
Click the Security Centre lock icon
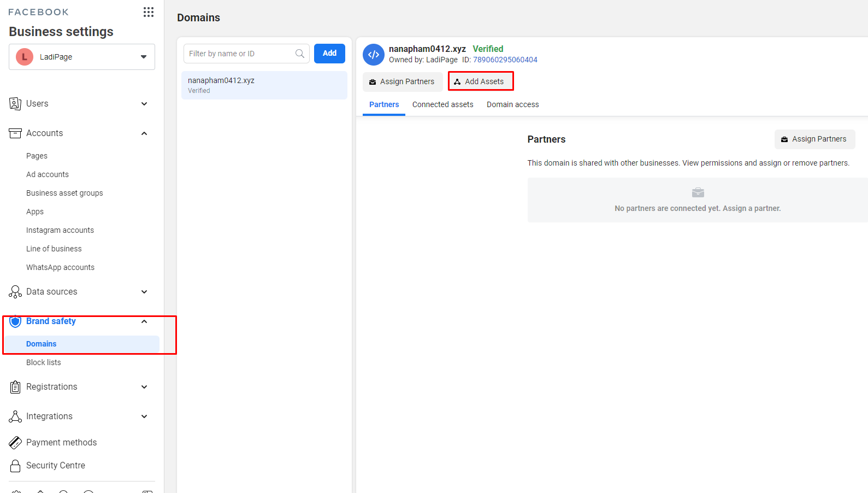15,466
